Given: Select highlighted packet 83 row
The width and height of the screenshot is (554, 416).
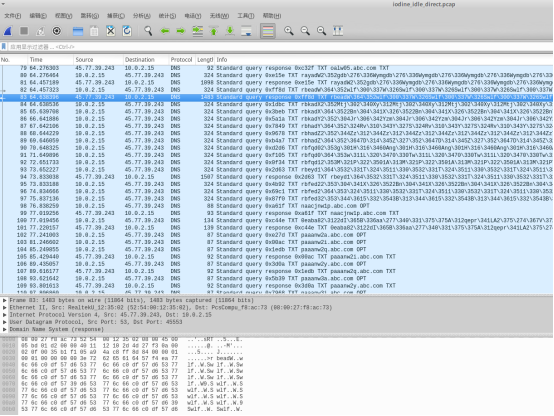Looking at the screenshot, I should tap(277, 97).
